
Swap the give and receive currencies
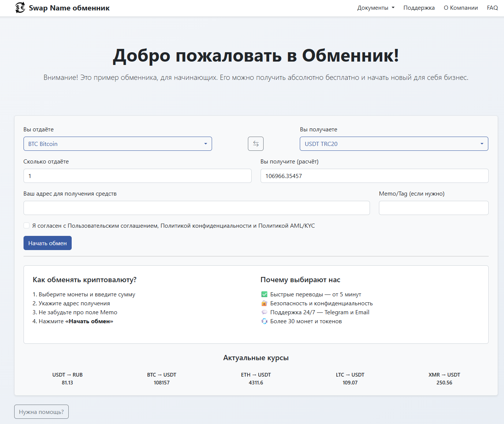tap(256, 144)
